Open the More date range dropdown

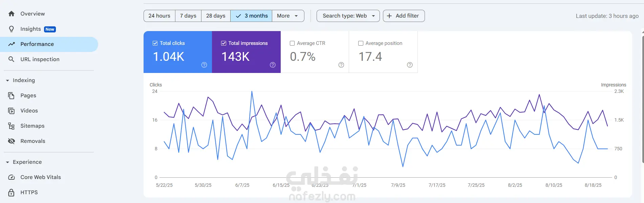pos(288,16)
